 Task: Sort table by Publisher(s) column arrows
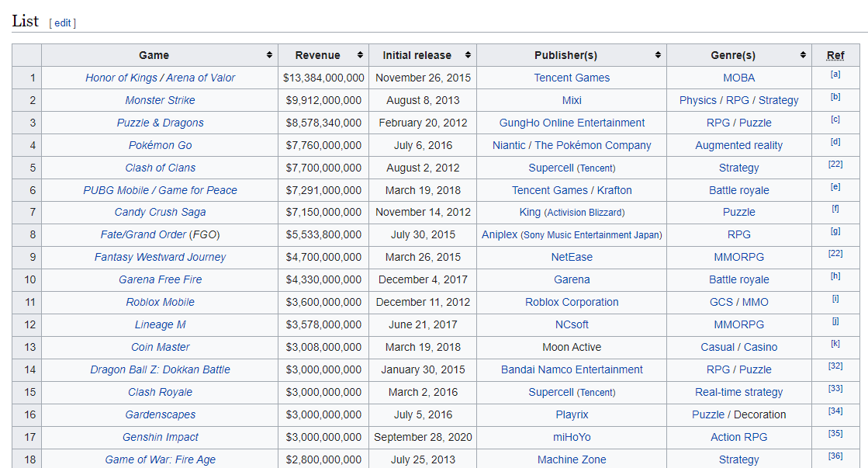tap(658, 55)
